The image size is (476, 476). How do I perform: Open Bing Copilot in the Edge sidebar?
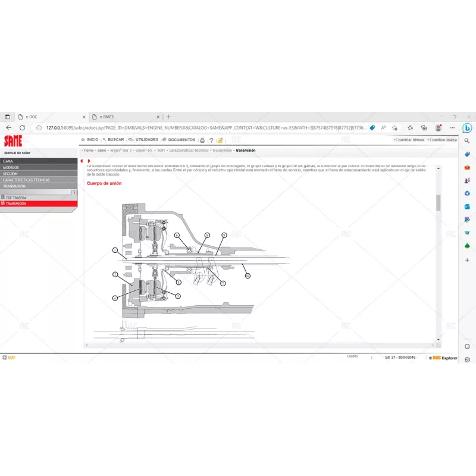468,127
